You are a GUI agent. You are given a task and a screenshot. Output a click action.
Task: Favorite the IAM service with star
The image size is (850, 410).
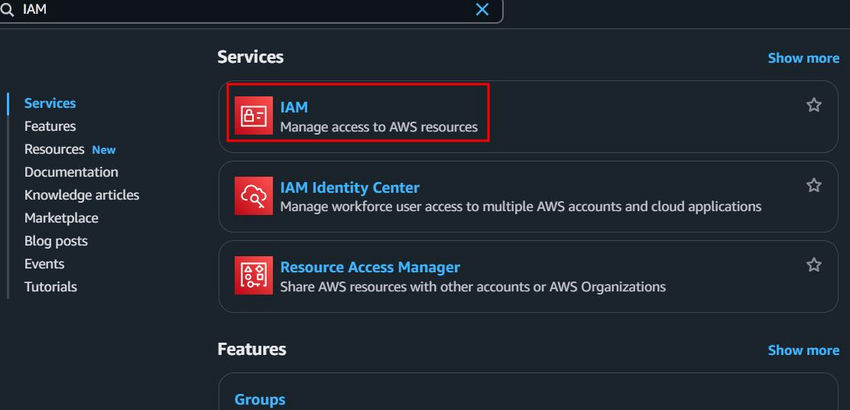pos(814,105)
